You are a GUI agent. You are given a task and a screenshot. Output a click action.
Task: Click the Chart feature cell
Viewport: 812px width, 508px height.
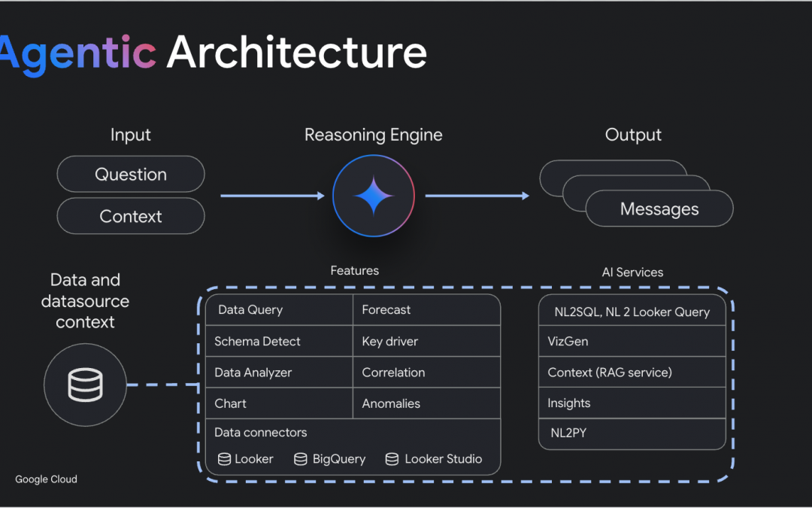point(279,403)
